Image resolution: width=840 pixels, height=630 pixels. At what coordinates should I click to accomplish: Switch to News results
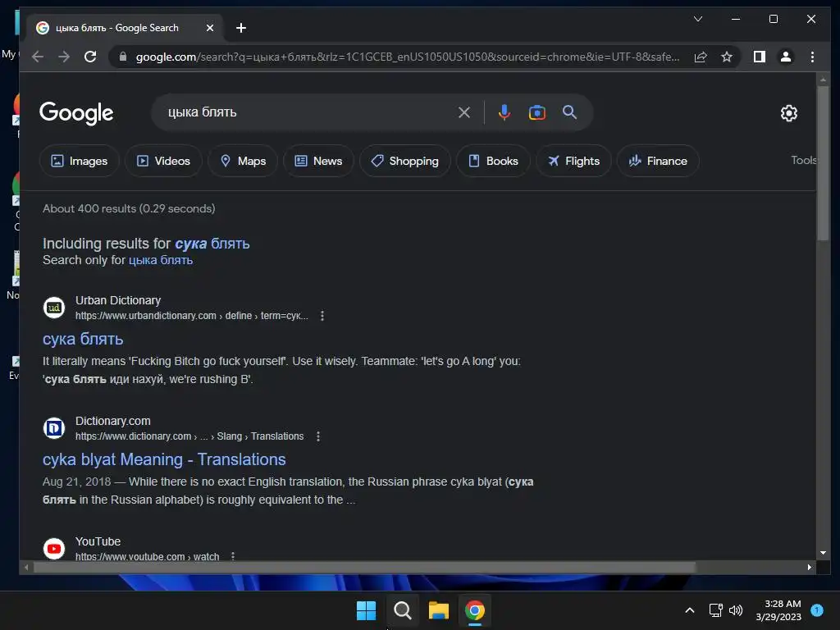tap(318, 161)
